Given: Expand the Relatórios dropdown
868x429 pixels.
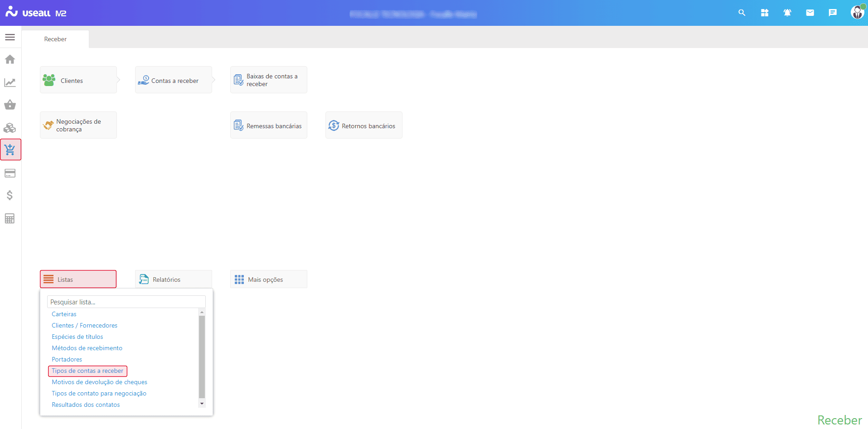Looking at the screenshot, I should click(x=173, y=280).
